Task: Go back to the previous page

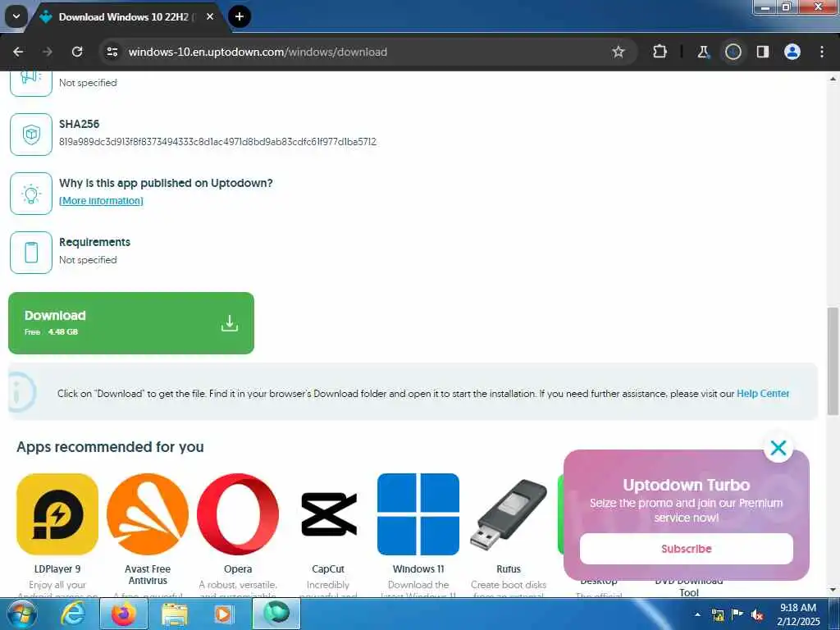Action: tap(18, 52)
